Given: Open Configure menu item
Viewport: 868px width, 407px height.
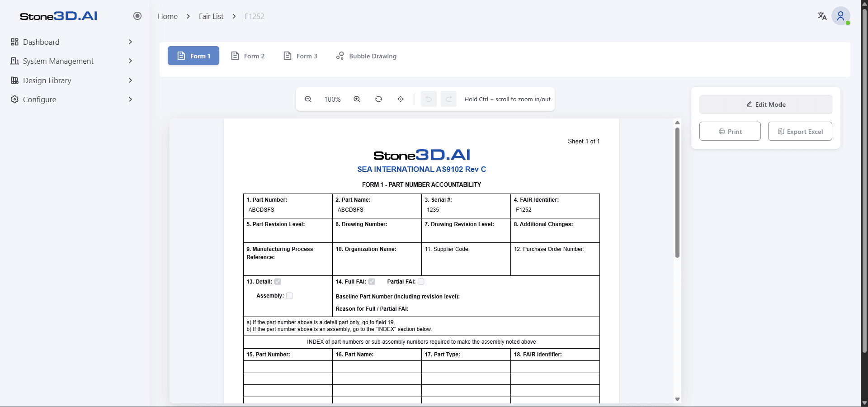Looking at the screenshot, I should click(x=72, y=99).
